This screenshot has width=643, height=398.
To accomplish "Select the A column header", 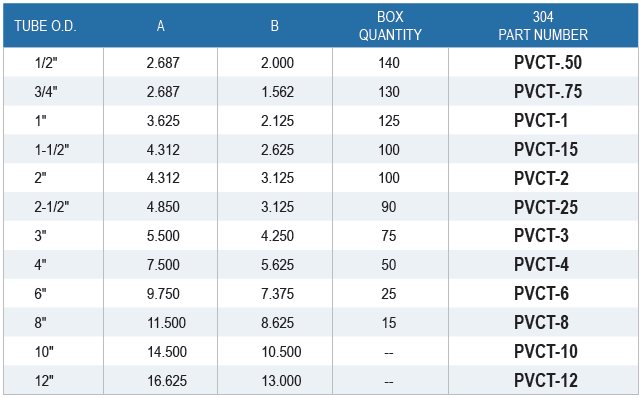I will (160, 26).
